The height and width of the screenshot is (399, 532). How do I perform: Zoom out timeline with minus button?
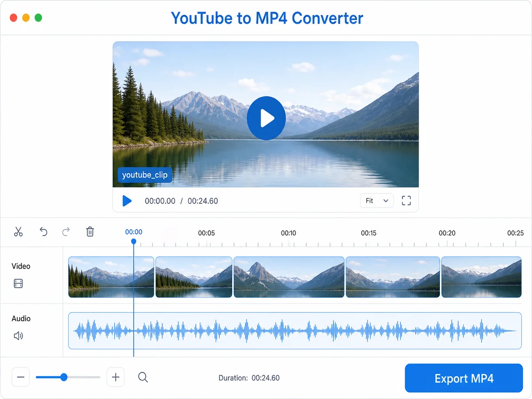[20, 377]
